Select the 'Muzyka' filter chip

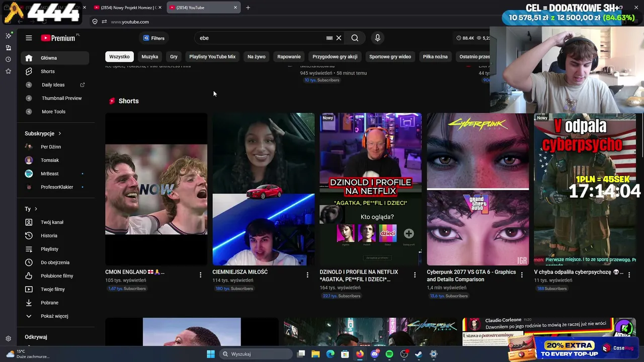coord(150,57)
